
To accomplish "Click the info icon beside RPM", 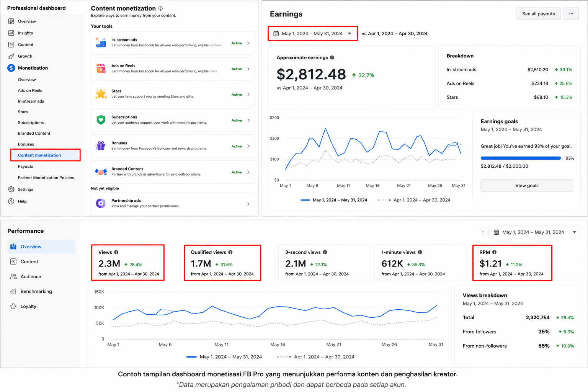I will pos(495,252).
